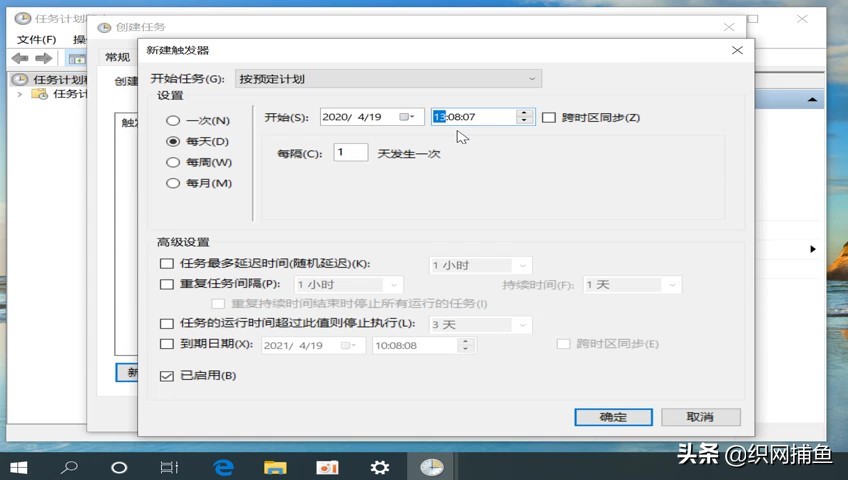Uncheck the 已启用(B) checkbox

167,376
